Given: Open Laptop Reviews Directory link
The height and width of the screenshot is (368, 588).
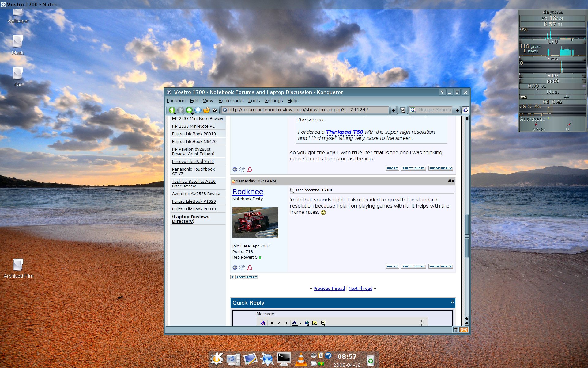Looking at the screenshot, I should tap(191, 219).
